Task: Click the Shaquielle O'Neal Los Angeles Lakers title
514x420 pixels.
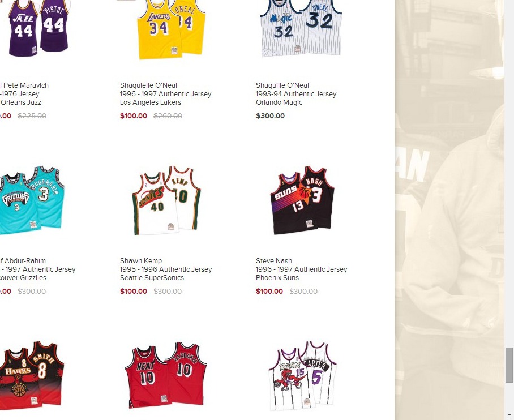Action: 165,94
